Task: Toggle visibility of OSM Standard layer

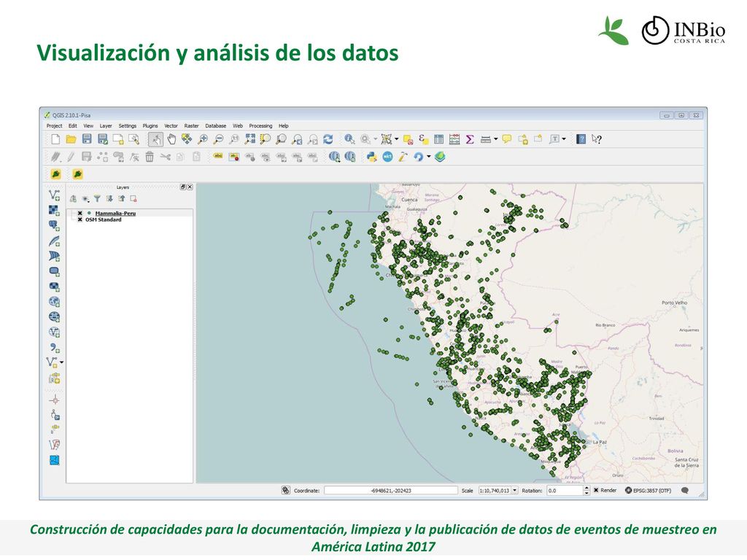Action: (80, 219)
